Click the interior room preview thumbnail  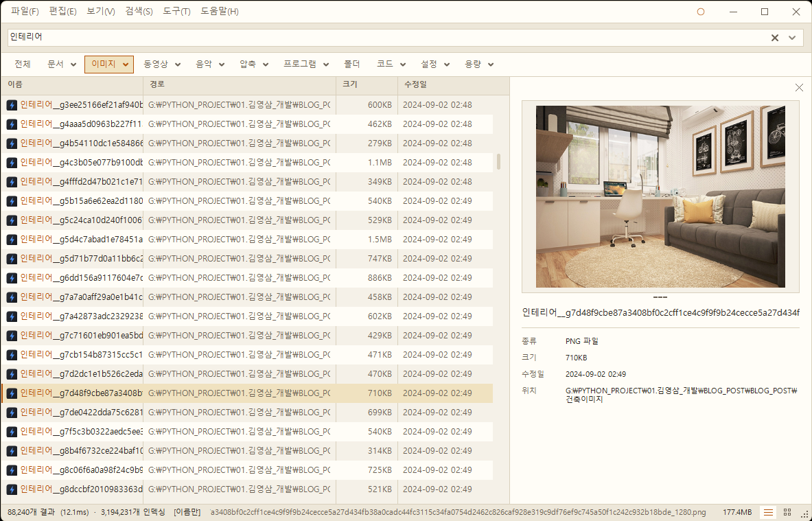(x=660, y=197)
